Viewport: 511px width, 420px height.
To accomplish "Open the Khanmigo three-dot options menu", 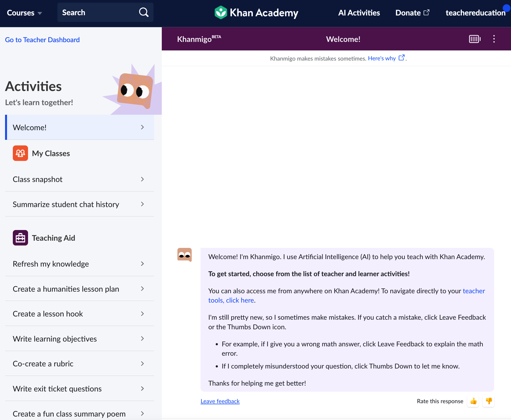I will pyautogui.click(x=494, y=39).
